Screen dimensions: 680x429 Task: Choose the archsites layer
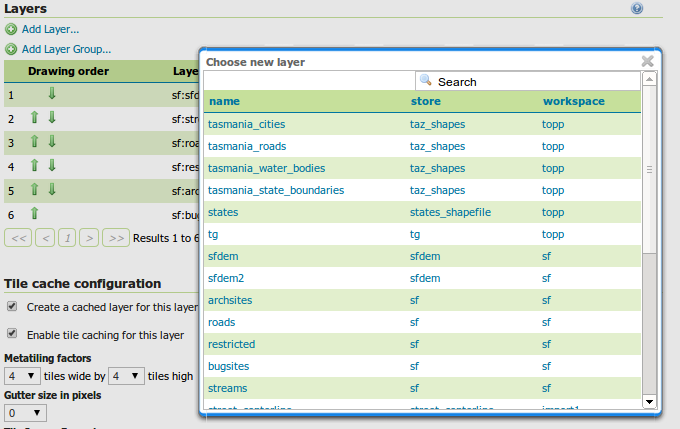(x=230, y=301)
